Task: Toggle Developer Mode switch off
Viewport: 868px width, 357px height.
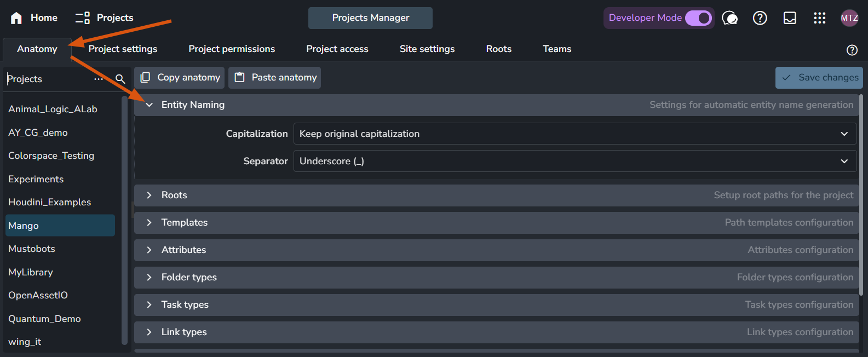Action: 698,18
